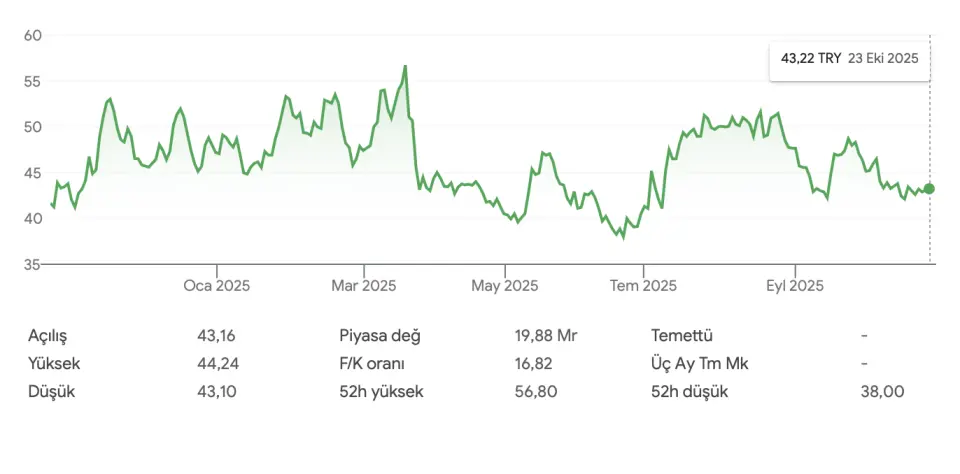Select the Oca 2025 axis label
Viewport: 960px width, 474px height.
216,286
